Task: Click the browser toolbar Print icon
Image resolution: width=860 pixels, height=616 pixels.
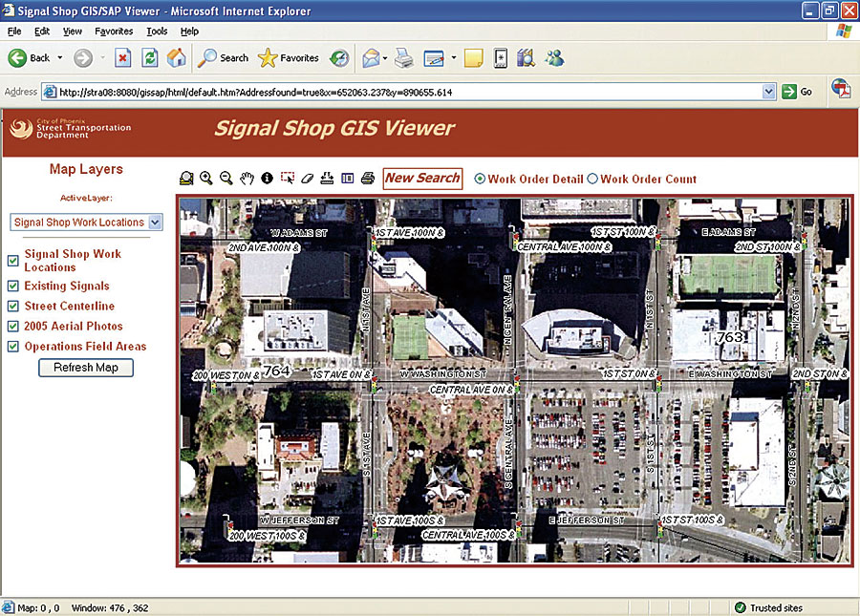Action: (404, 58)
